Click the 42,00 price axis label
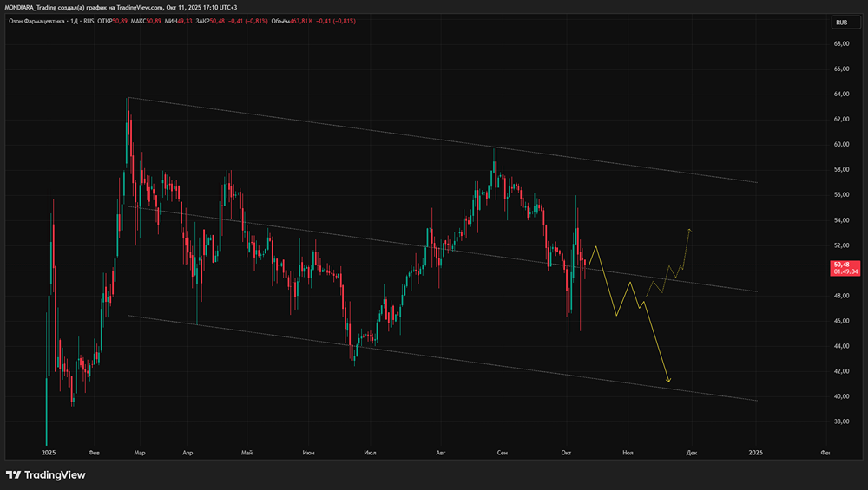The image size is (868, 490). click(x=840, y=371)
